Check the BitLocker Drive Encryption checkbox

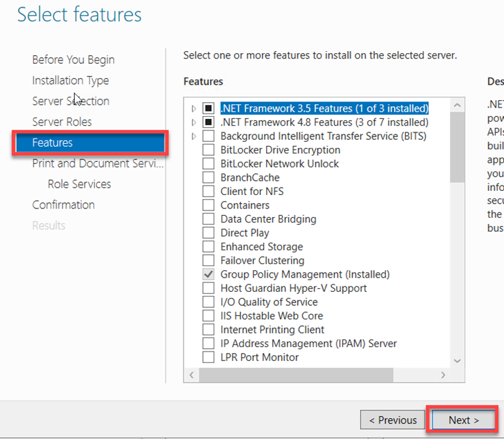tap(208, 150)
